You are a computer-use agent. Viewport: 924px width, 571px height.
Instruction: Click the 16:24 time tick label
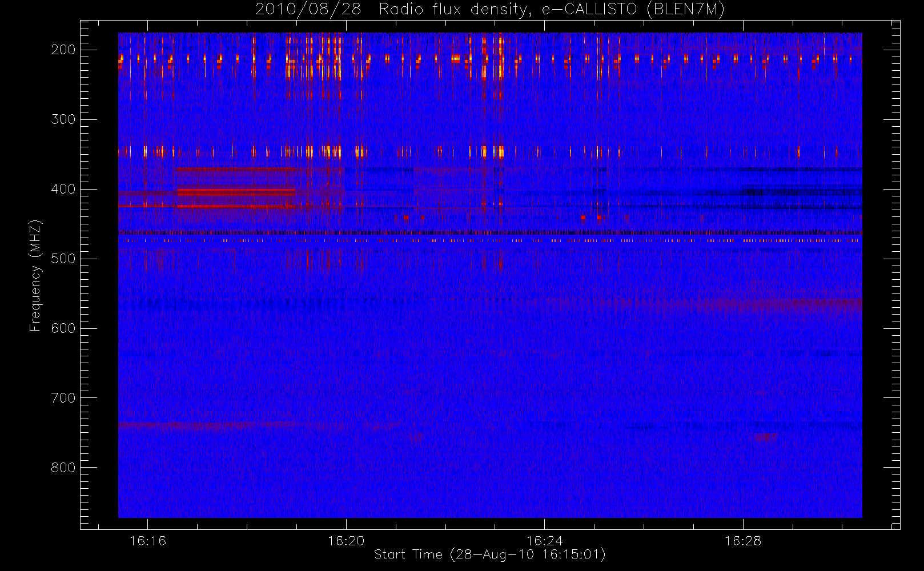pos(545,541)
